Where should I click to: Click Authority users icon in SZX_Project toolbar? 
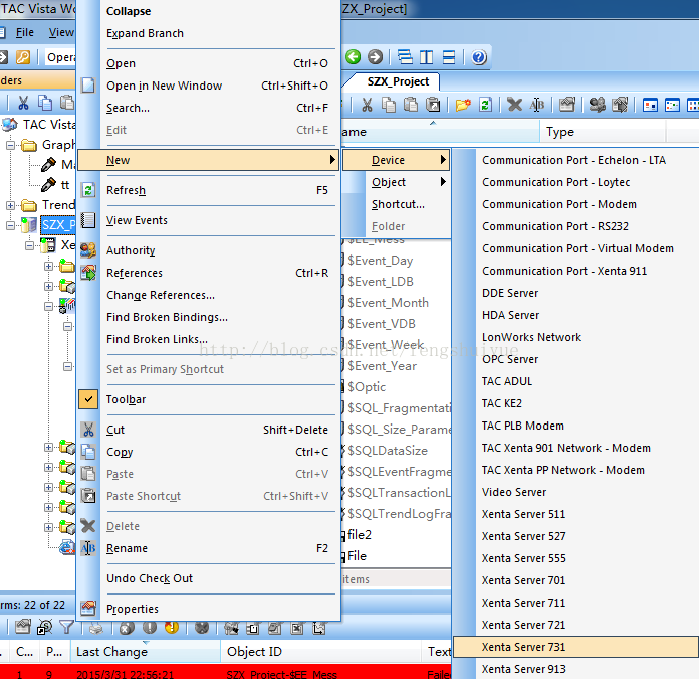(x=597, y=105)
